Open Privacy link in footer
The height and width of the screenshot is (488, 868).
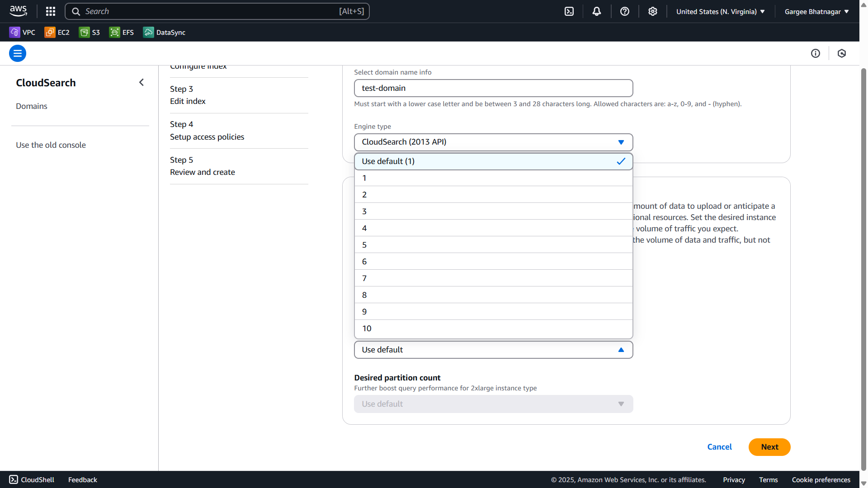point(734,480)
